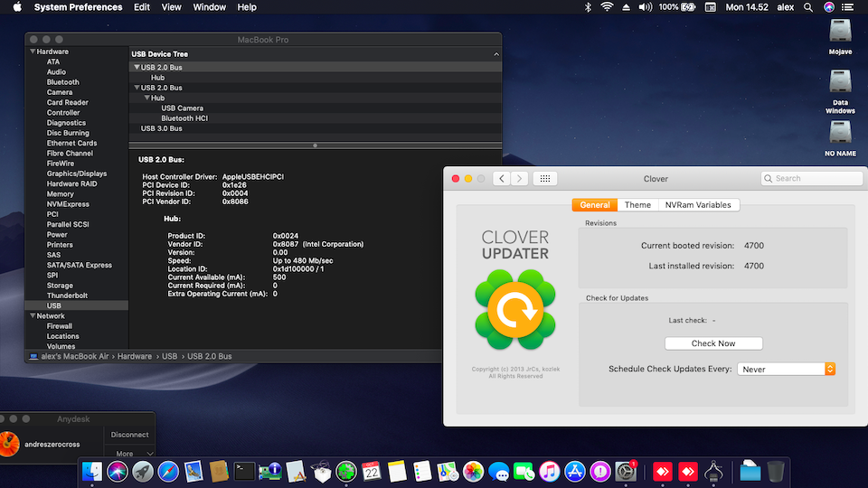
Task: Open Notes from the dock
Action: click(397, 472)
